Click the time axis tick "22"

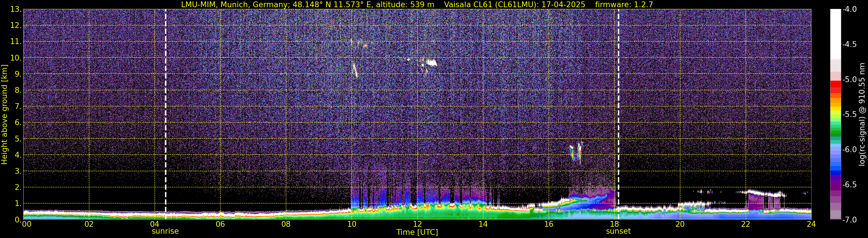pos(746,224)
